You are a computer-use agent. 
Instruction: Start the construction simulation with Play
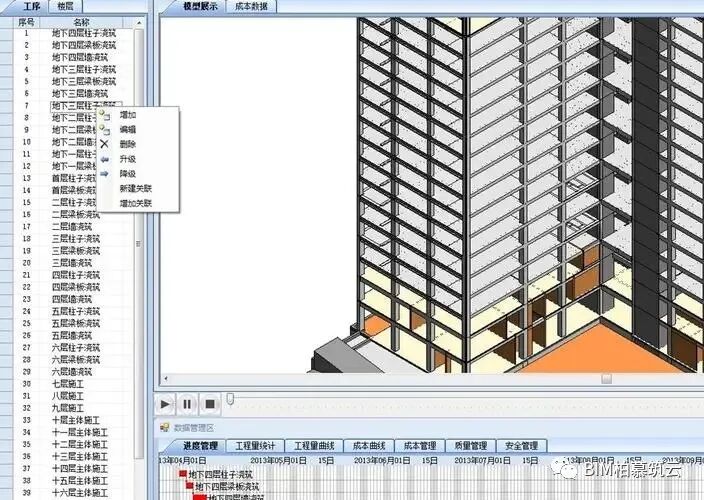pyautogui.click(x=165, y=404)
